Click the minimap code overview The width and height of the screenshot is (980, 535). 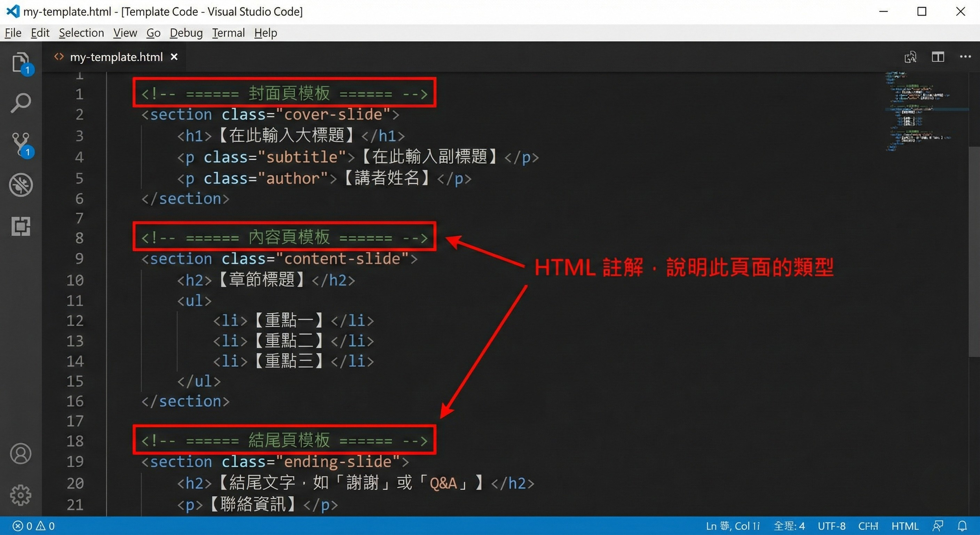[x=920, y=110]
